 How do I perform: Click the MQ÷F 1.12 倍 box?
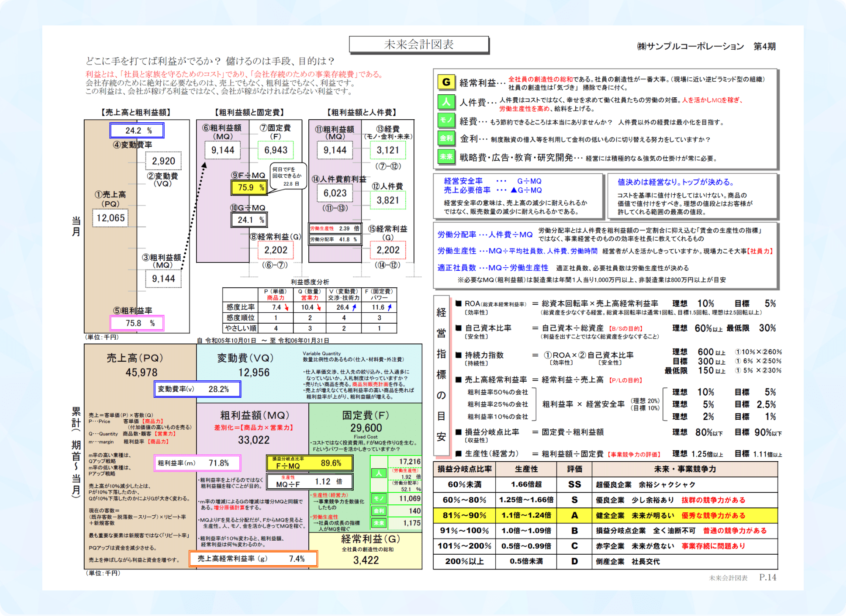[310, 481]
